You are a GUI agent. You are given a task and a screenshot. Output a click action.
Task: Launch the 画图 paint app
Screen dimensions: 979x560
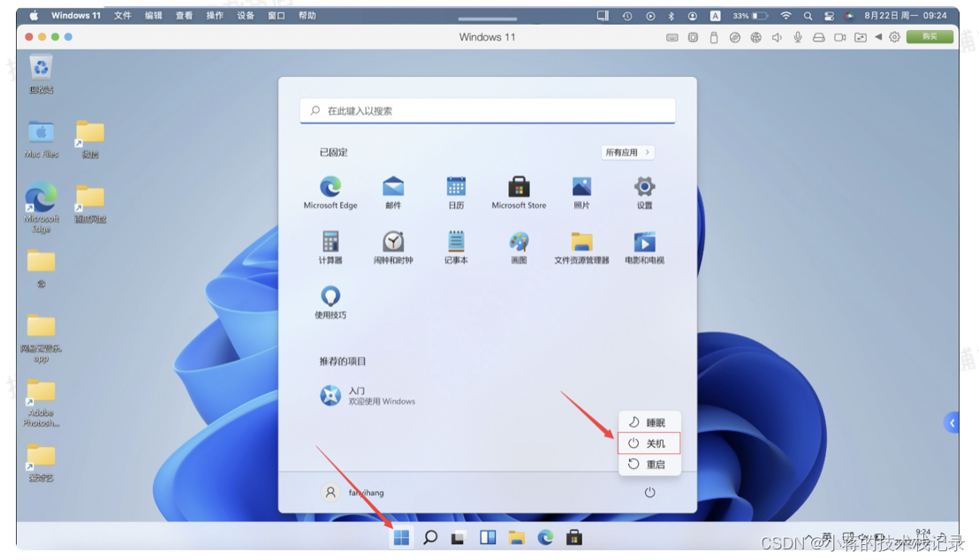point(519,248)
